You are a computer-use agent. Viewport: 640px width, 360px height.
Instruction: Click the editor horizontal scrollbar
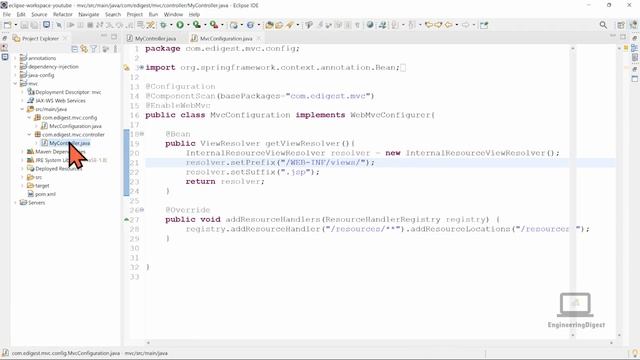pos(380,342)
